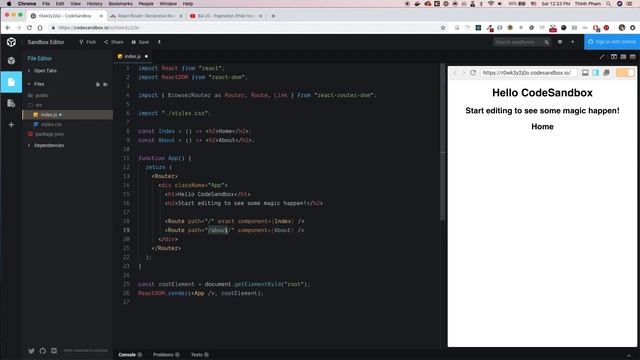Reload the page with the Chrome reload button
Screen dimensions: 640x360
29,28
